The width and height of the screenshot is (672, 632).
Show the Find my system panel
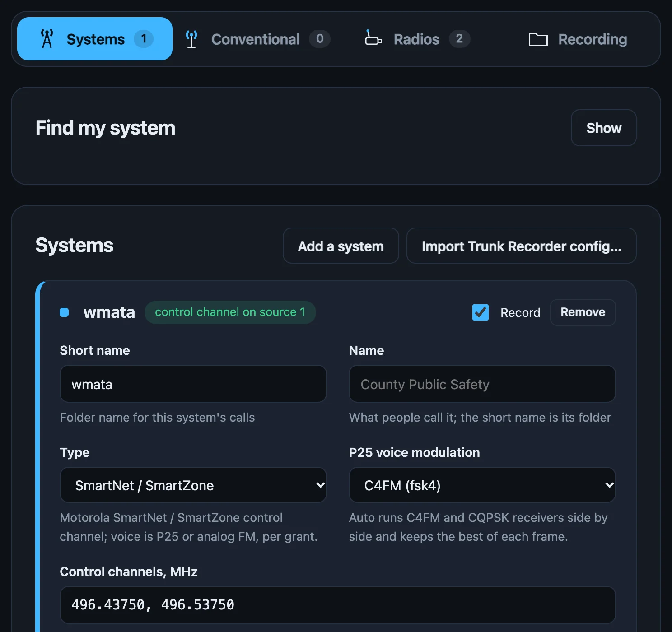pos(604,128)
